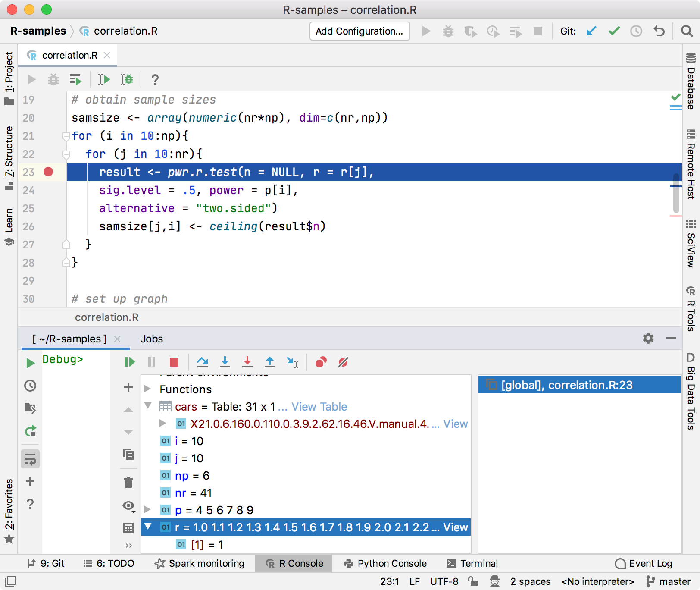Resume program execution in the debugger
Viewport: 700px width, 590px height.
coord(129,362)
